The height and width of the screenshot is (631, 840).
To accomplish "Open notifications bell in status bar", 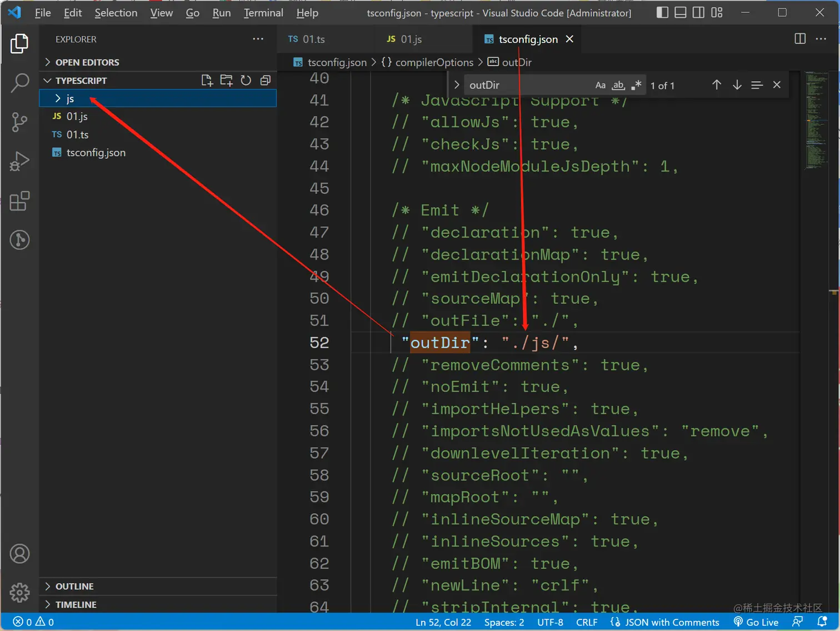I will point(822,622).
